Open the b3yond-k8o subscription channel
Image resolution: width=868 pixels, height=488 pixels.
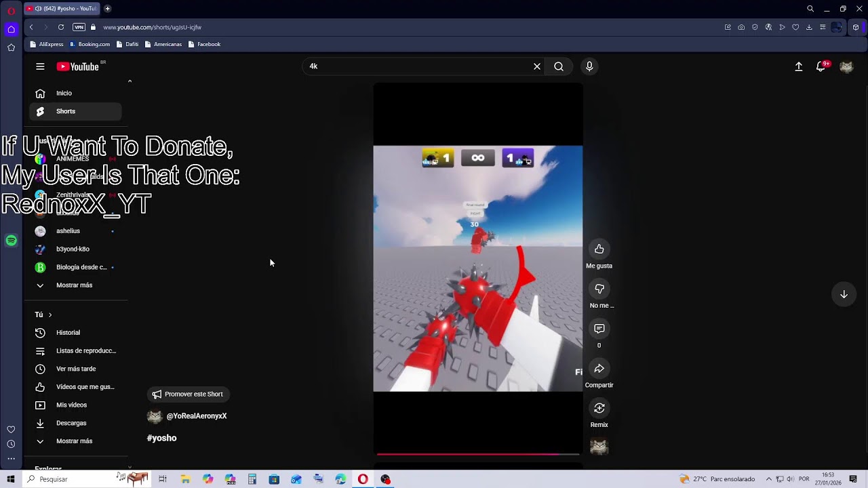click(75, 249)
